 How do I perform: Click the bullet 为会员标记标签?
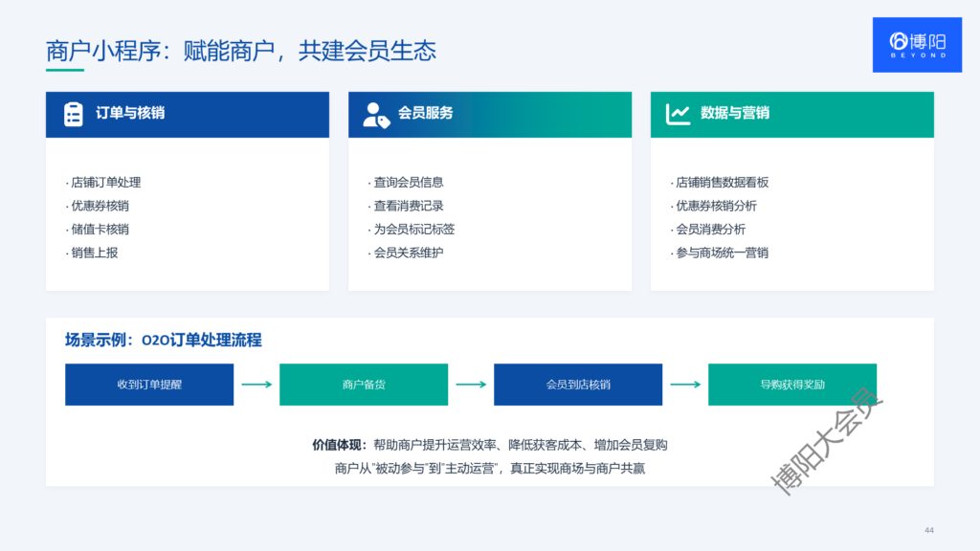pos(412,230)
